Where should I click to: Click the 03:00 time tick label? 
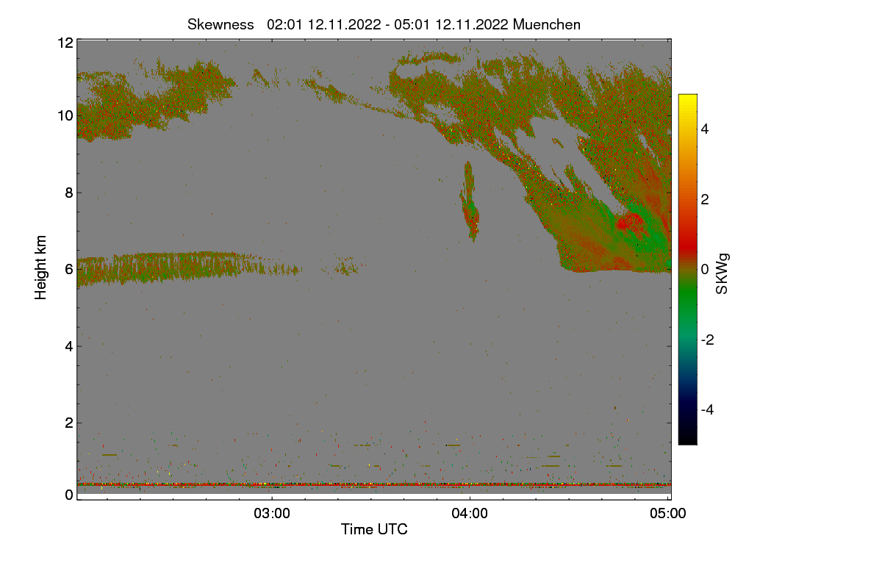coord(272,514)
